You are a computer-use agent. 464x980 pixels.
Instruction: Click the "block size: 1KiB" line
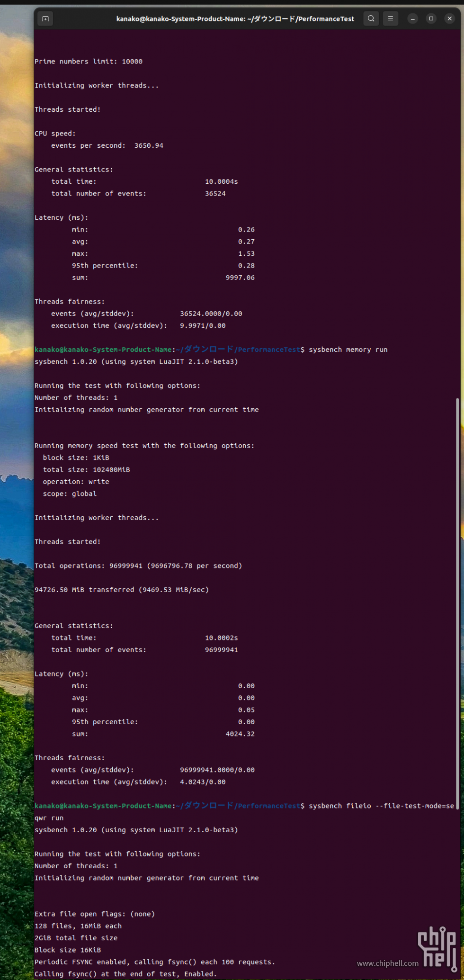pyautogui.click(x=76, y=458)
